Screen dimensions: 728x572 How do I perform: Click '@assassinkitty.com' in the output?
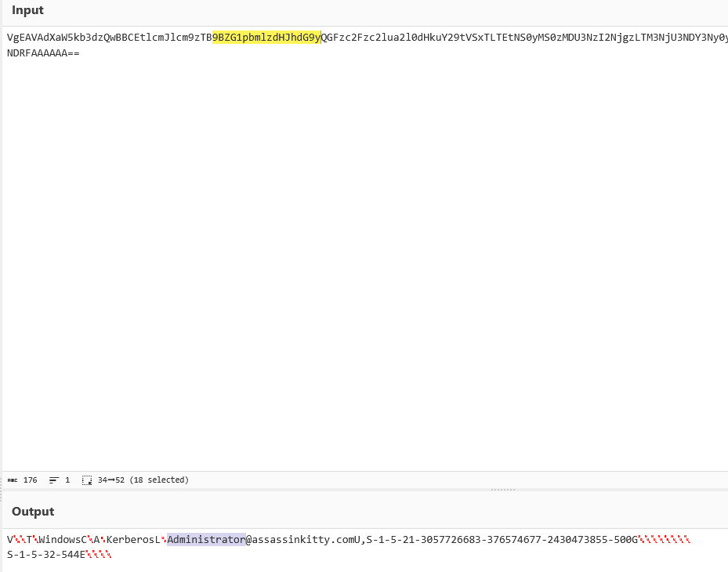coord(300,540)
